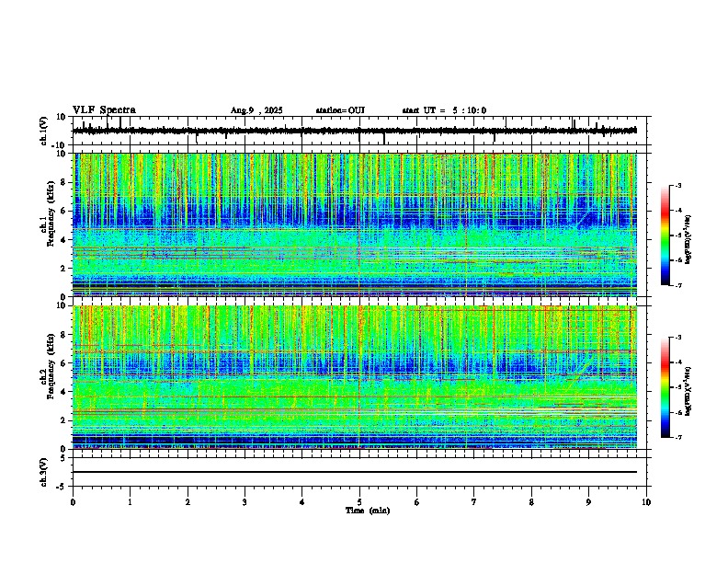Select the date text "Aug.9 , 2025"
This screenshot has width=728, height=563.
pos(256,110)
